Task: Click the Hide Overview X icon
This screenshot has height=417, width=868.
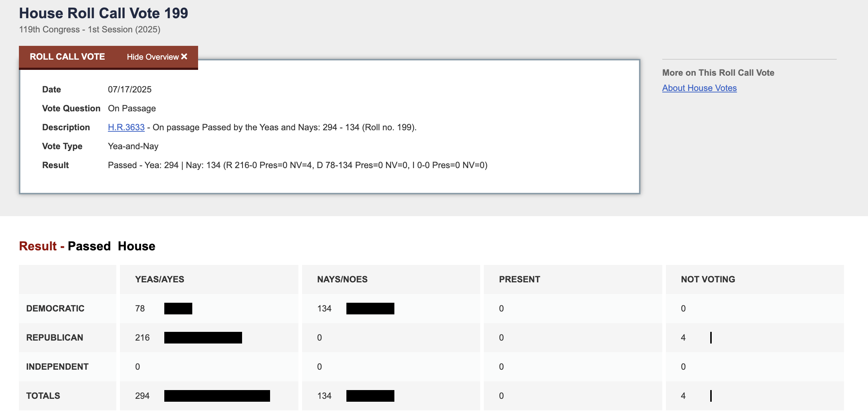Action: click(x=184, y=57)
